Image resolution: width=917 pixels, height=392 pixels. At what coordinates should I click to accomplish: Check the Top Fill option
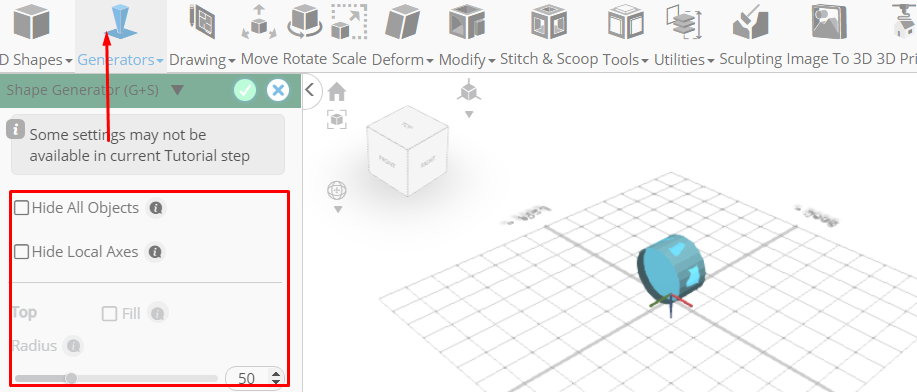click(x=109, y=314)
